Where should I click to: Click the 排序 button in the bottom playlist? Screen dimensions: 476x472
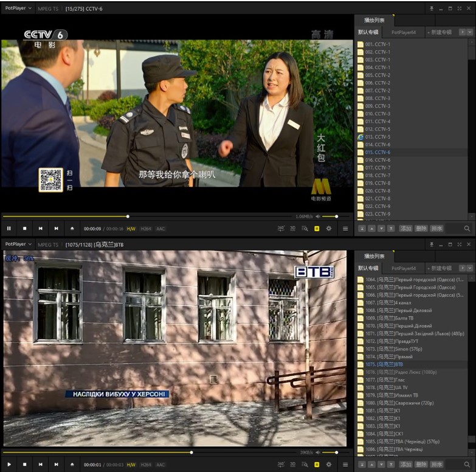[437, 465]
